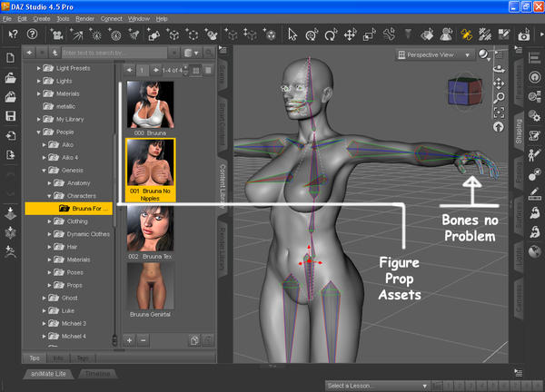Click the Pan view control in viewport

tap(499, 83)
